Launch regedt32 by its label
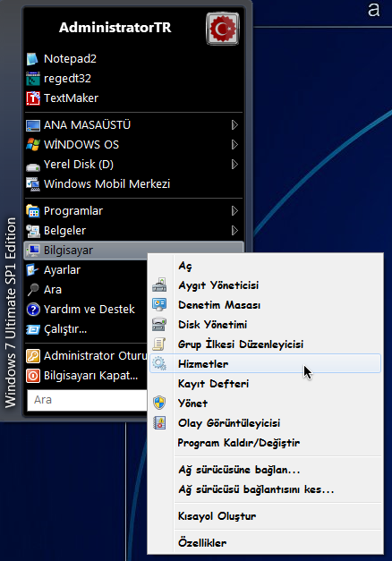 67,79
